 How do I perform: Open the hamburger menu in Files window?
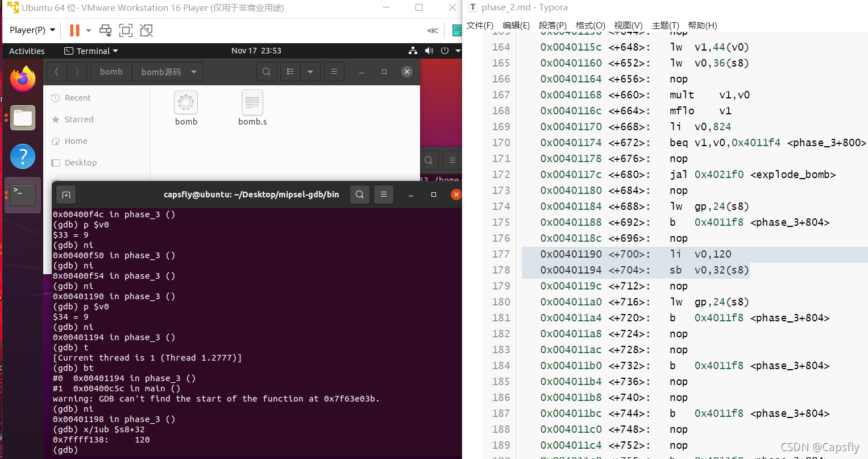click(334, 72)
